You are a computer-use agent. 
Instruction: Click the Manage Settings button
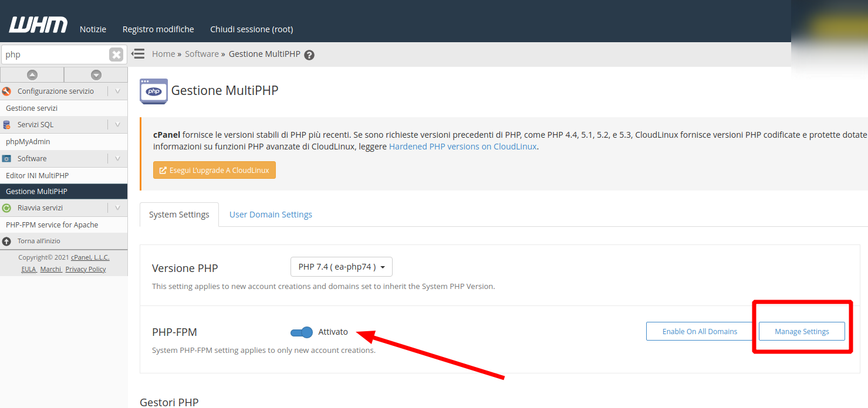coord(802,331)
